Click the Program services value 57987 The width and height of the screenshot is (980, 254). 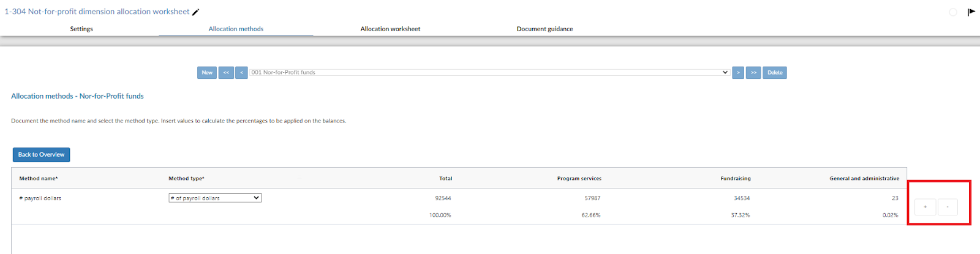592,198
